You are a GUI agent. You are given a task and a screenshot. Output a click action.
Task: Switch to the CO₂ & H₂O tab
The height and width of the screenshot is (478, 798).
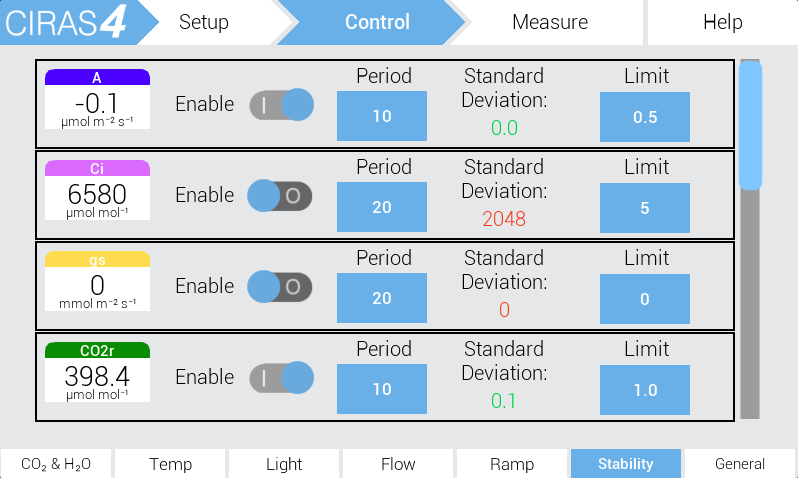(x=56, y=464)
